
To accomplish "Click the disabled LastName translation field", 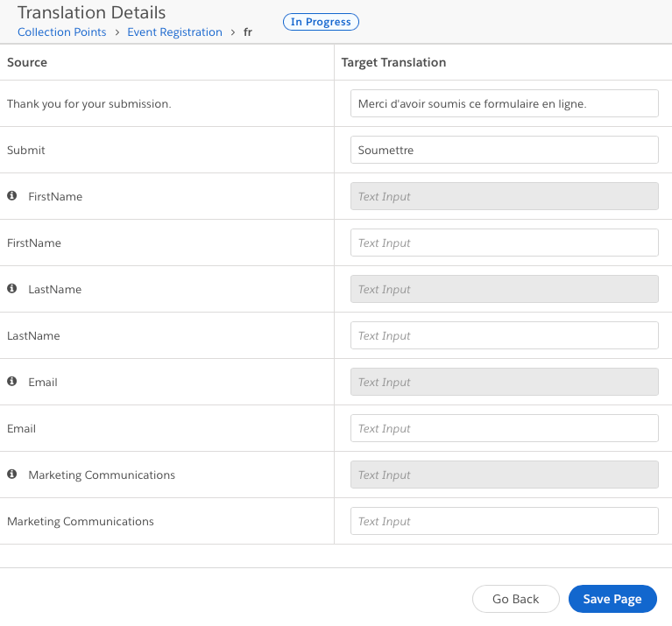I will click(x=504, y=289).
